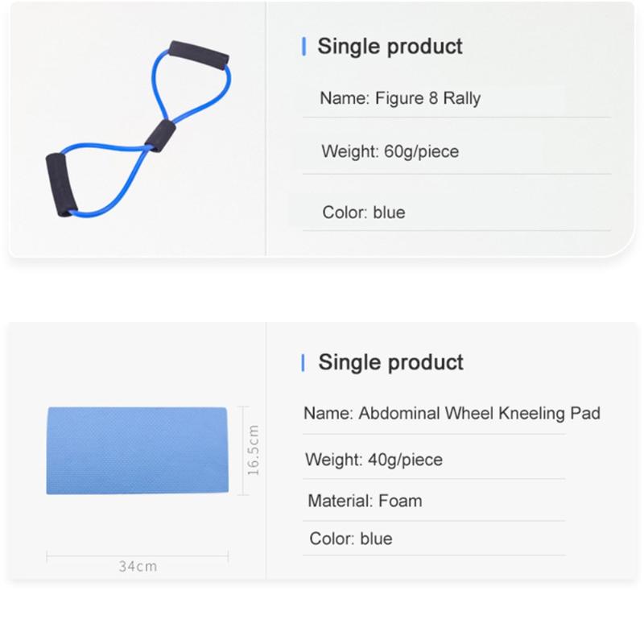Image resolution: width=644 pixels, height=644 pixels.
Task: Click Single product heading above the Kneeling Pad name
Action: (391, 362)
